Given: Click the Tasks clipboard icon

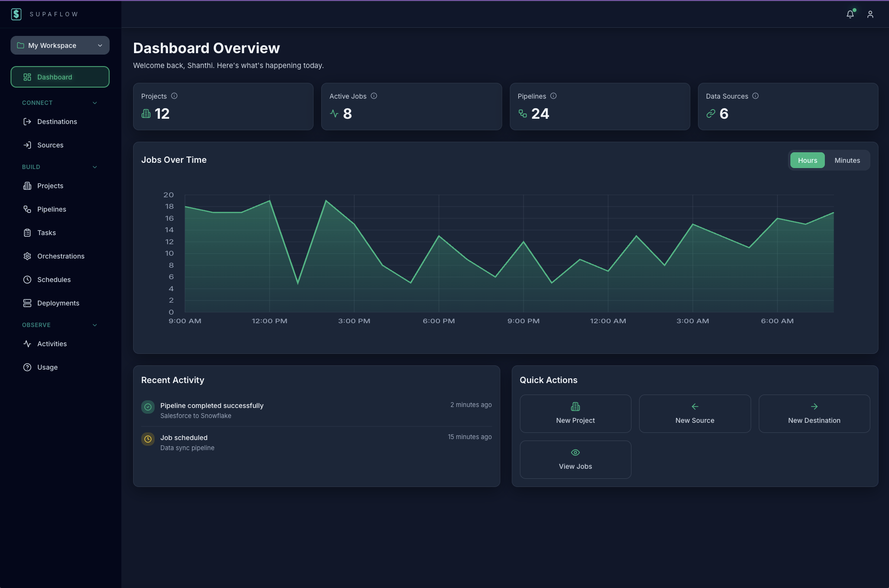Looking at the screenshot, I should pyautogui.click(x=27, y=233).
